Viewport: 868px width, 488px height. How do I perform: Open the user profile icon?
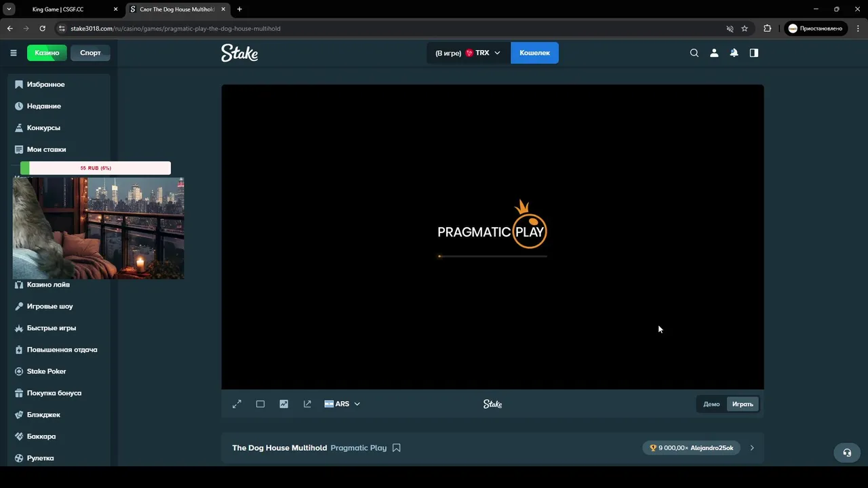714,53
